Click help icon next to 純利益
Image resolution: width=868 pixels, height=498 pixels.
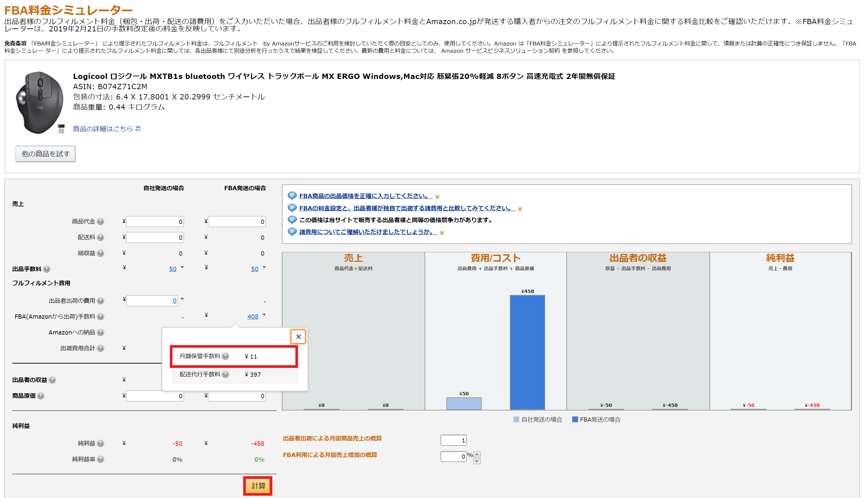click(x=100, y=444)
